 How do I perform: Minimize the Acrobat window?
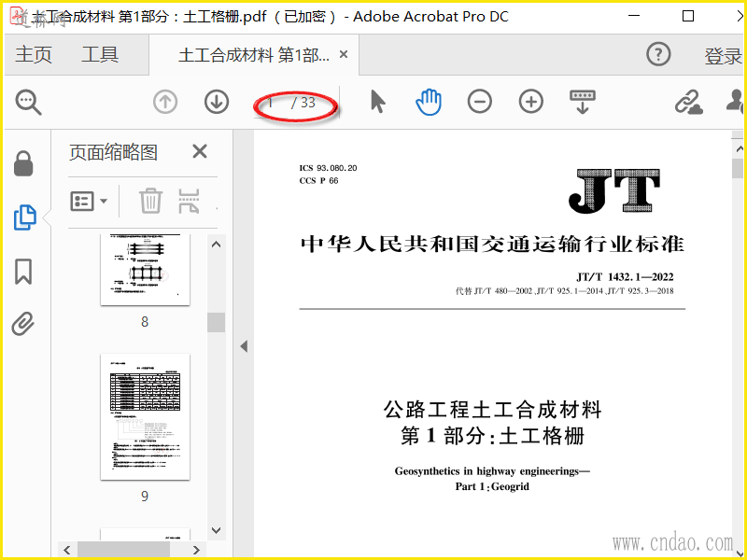click(634, 16)
